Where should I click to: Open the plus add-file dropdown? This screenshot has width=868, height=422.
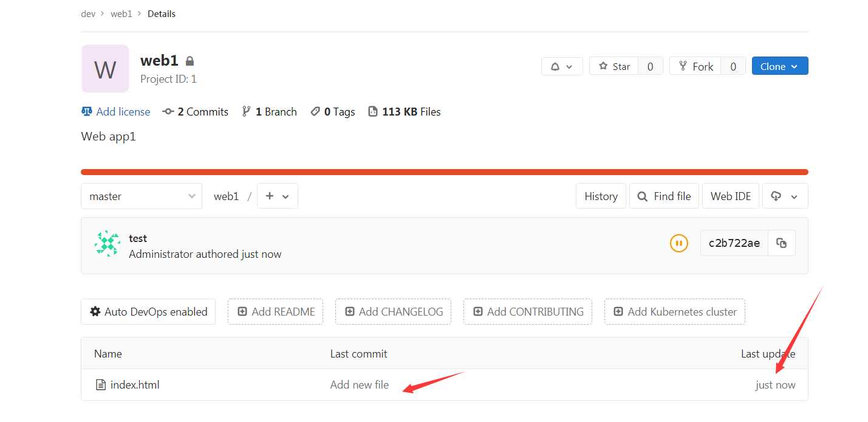tap(278, 196)
